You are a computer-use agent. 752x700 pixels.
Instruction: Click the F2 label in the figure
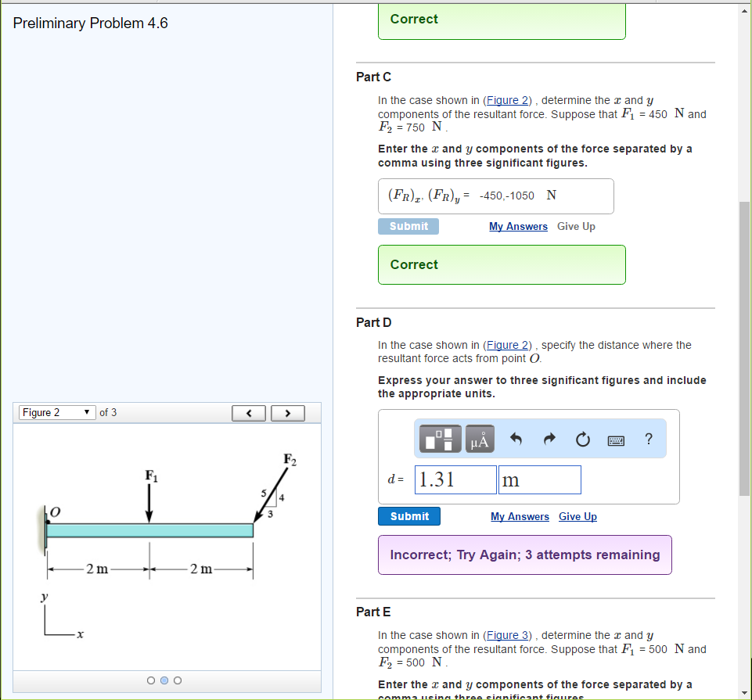tap(290, 459)
